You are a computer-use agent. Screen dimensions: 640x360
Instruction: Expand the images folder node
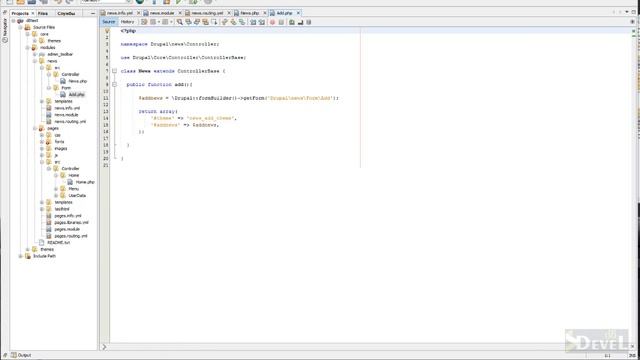point(42,149)
